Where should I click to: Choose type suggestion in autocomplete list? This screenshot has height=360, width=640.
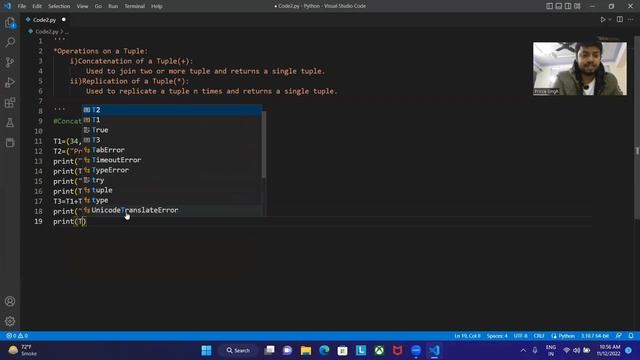tap(172, 200)
